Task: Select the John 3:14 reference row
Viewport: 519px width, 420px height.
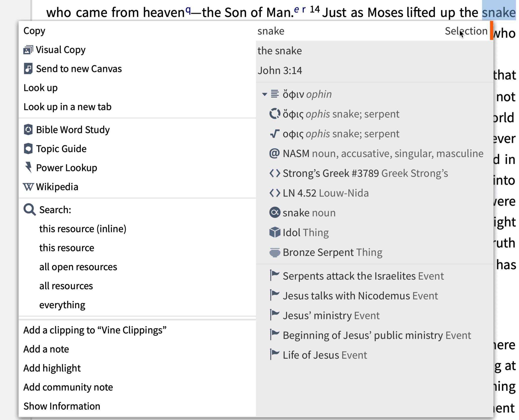Action: pos(374,71)
